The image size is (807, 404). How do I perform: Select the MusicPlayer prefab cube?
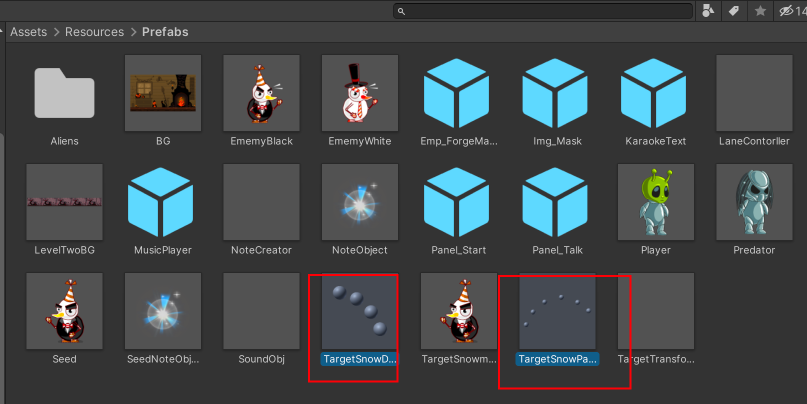[161, 202]
